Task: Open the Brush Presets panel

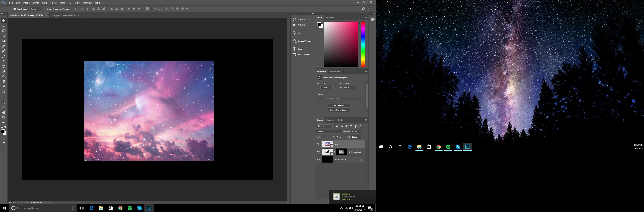Action: [x=304, y=54]
